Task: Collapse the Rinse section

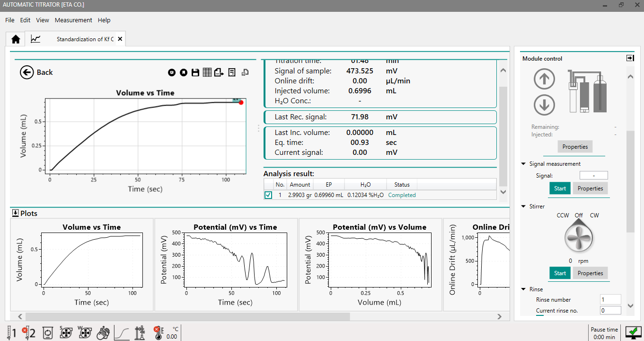Action: (x=523, y=289)
